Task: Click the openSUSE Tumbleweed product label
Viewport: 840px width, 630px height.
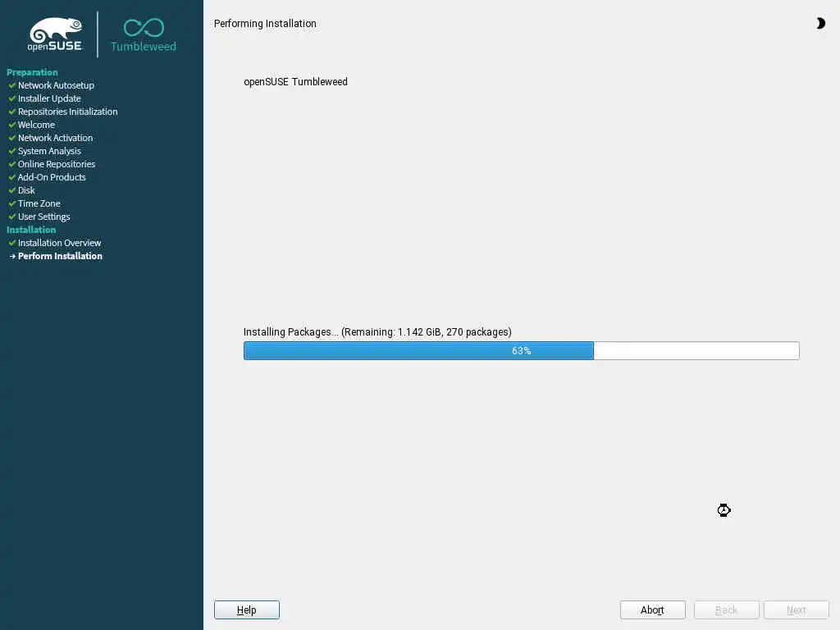Action: click(x=295, y=81)
